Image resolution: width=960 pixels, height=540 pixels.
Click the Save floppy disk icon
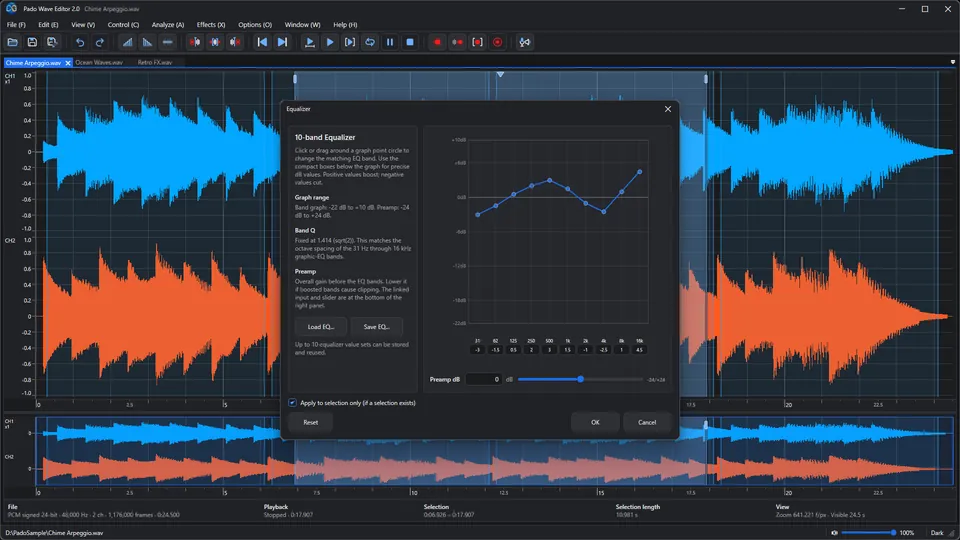[x=32, y=42]
